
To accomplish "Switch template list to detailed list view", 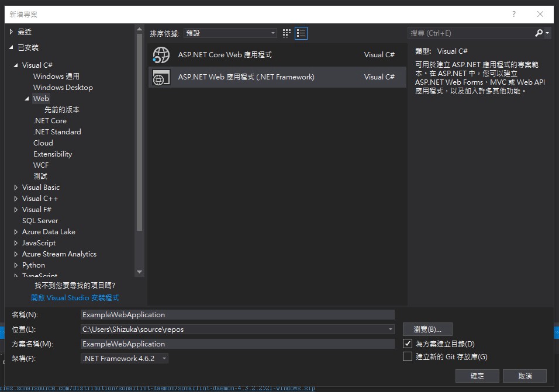I will (x=301, y=33).
